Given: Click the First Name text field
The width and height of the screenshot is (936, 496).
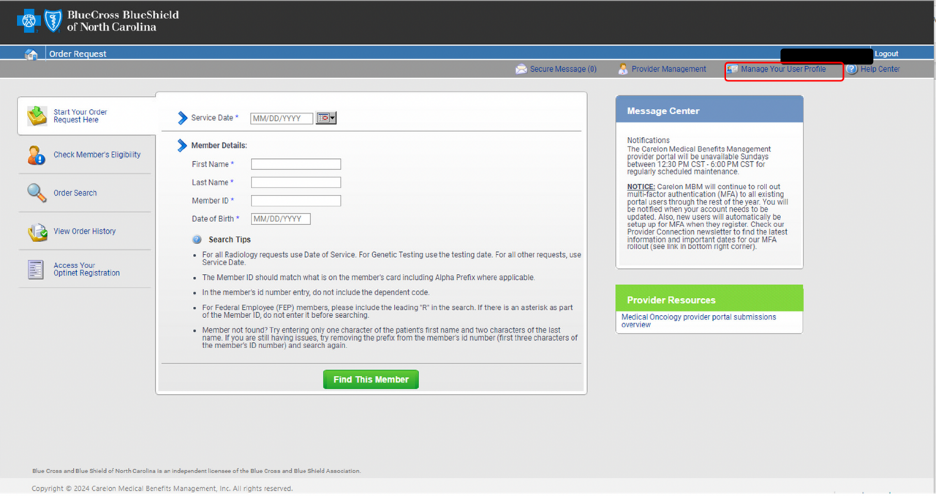Looking at the screenshot, I should point(295,164).
